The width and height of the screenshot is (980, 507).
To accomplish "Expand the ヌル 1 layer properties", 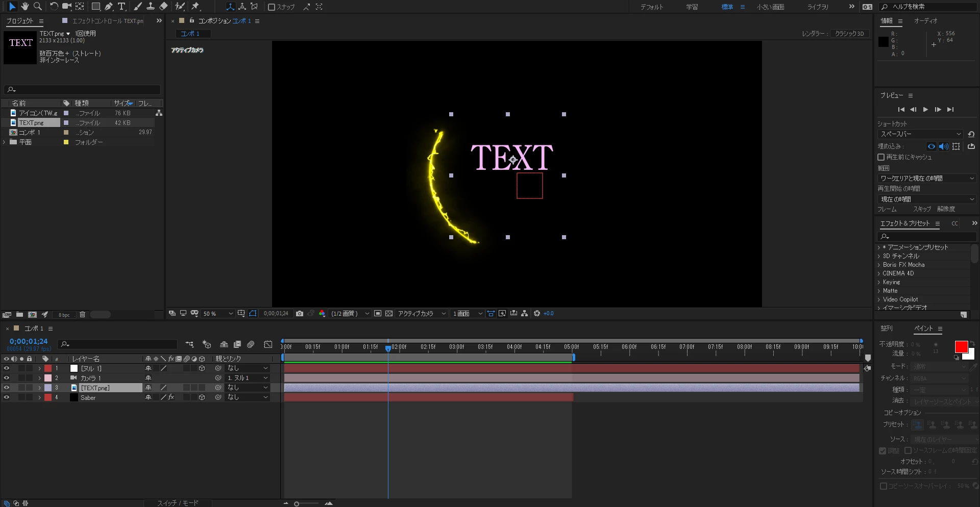I will tap(39, 368).
